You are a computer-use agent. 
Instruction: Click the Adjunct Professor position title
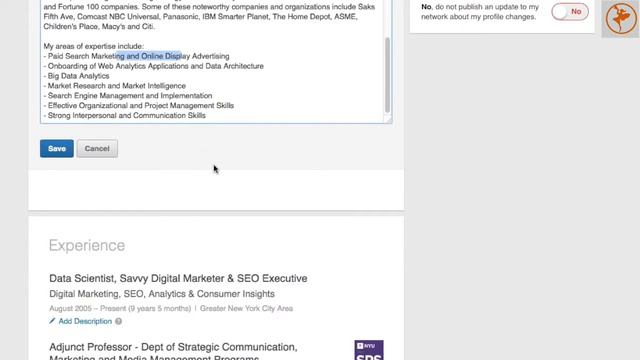pyautogui.click(x=173, y=352)
